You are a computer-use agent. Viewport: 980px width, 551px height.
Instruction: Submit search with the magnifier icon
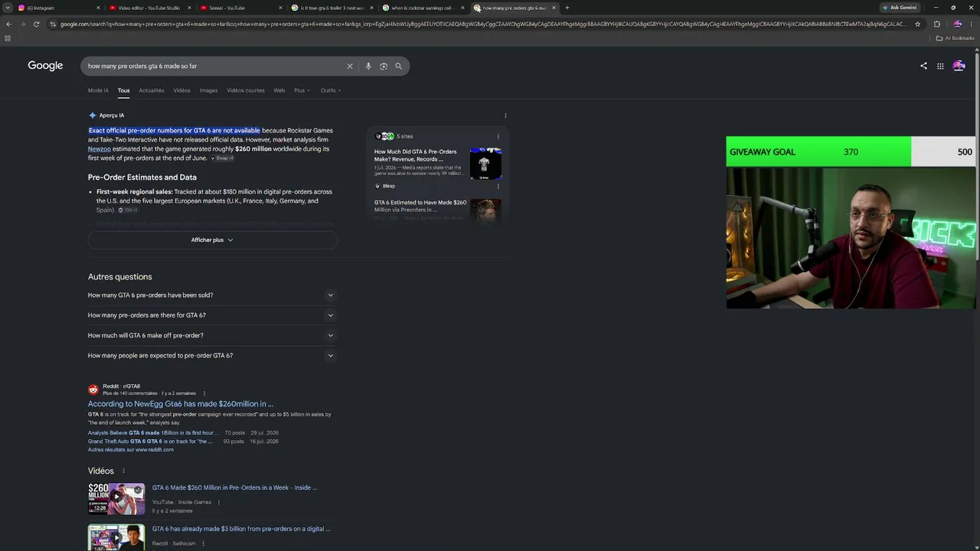398,67
